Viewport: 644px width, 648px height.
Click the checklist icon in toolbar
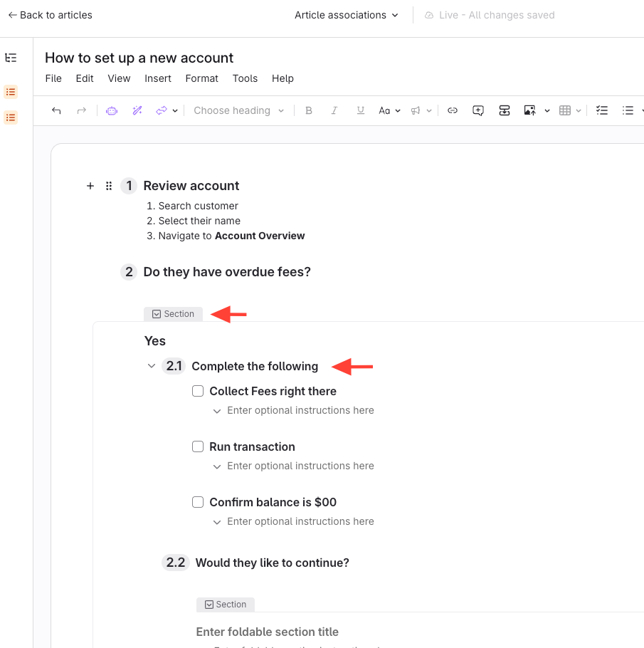(602, 110)
